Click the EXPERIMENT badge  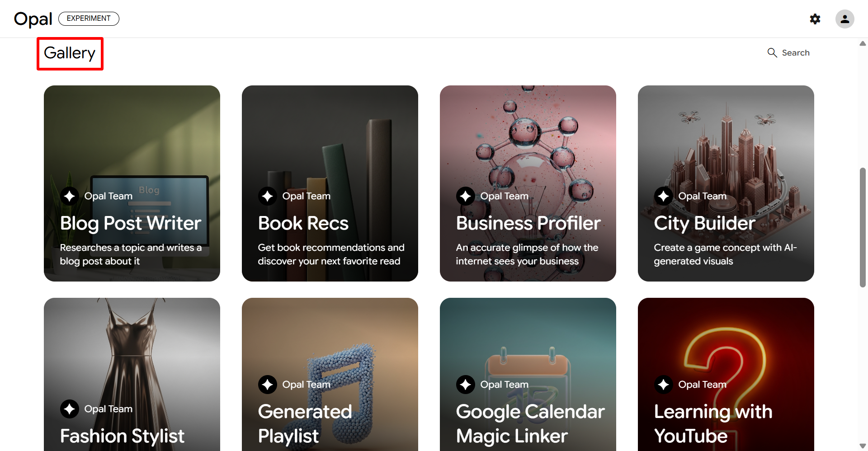[x=89, y=19]
